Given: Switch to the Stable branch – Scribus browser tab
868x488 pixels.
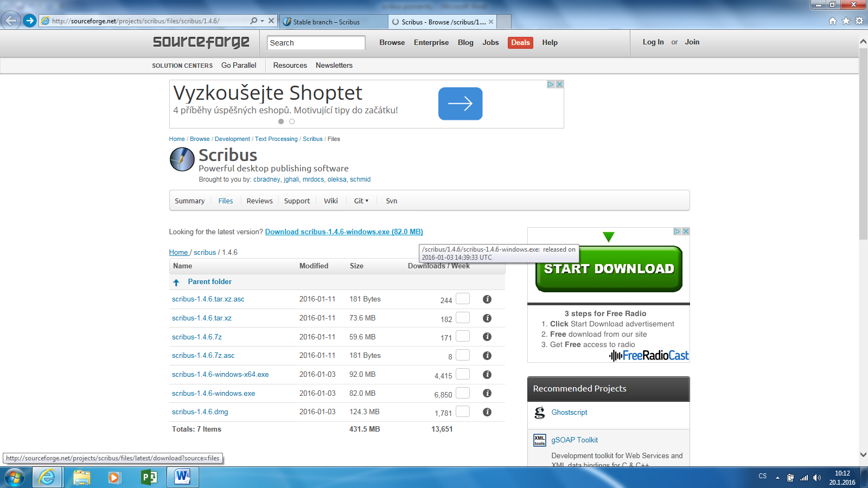Looking at the screenshot, I should pyautogui.click(x=334, y=22).
